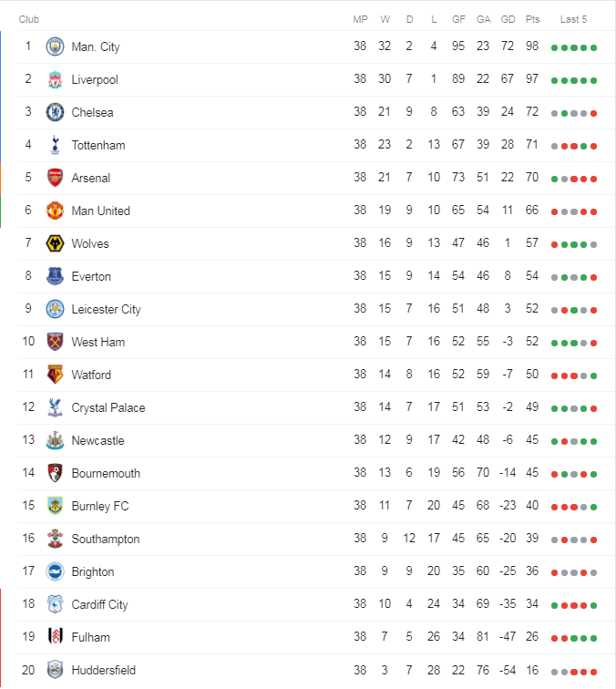This screenshot has width=616, height=689.
Task: Click the Huddersfield club crest
Action: pyautogui.click(x=56, y=670)
